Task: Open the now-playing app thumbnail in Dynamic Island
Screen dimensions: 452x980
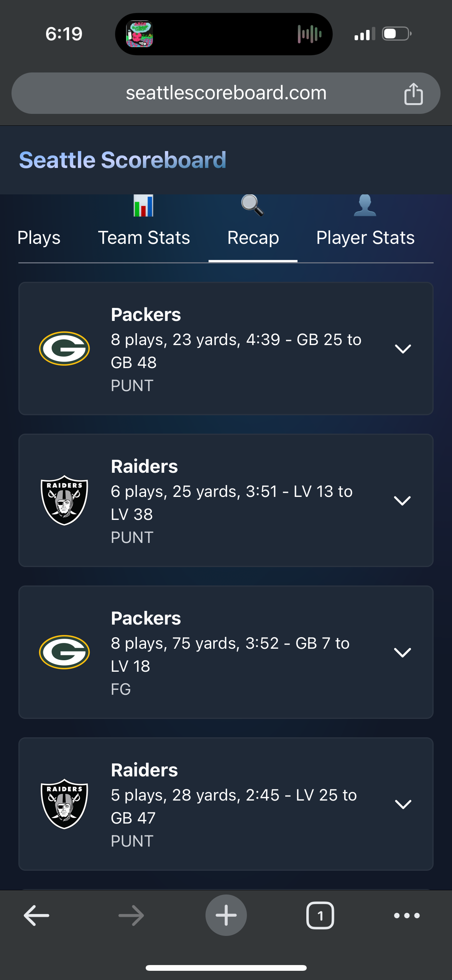Action: pyautogui.click(x=140, y=34)
